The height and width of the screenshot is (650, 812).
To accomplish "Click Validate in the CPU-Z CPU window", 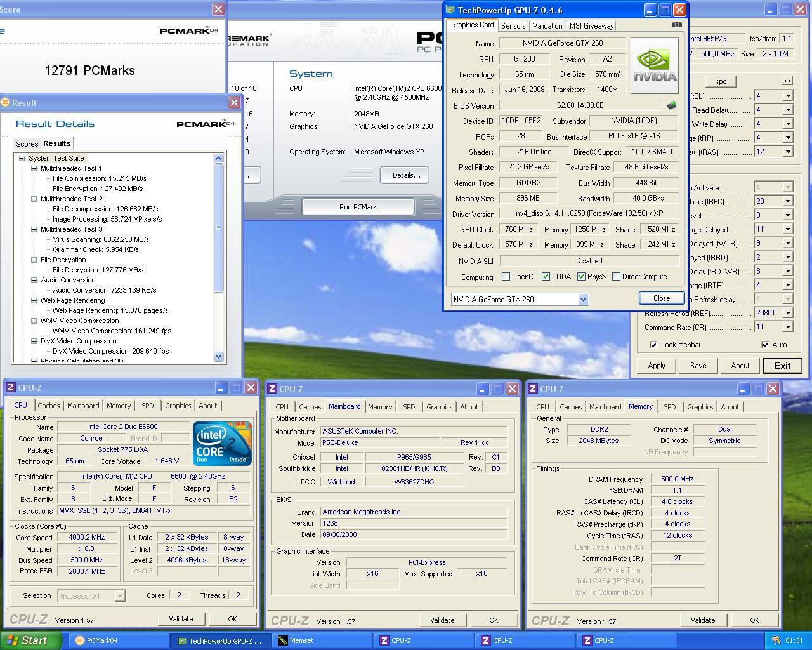I will [180, 619].
